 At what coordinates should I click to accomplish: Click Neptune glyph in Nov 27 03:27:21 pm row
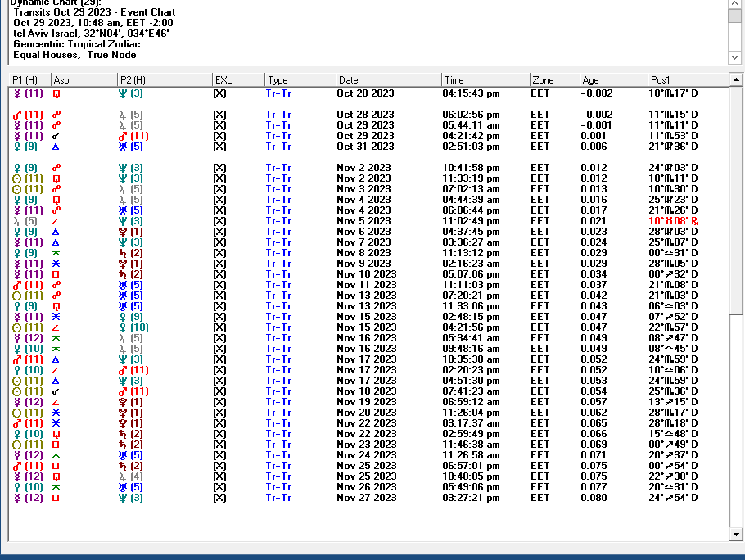click(123, 498)
